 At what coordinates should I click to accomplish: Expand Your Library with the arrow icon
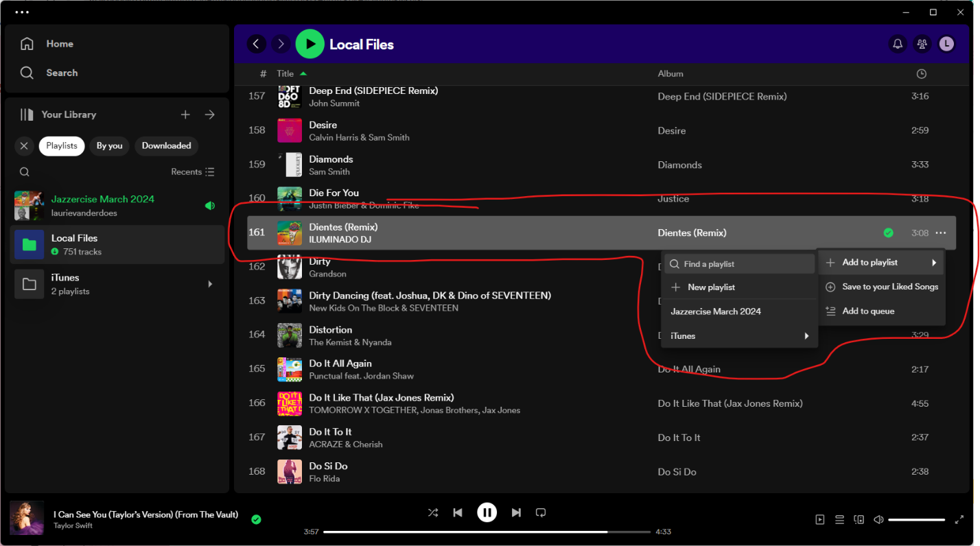tap(210, 115)
